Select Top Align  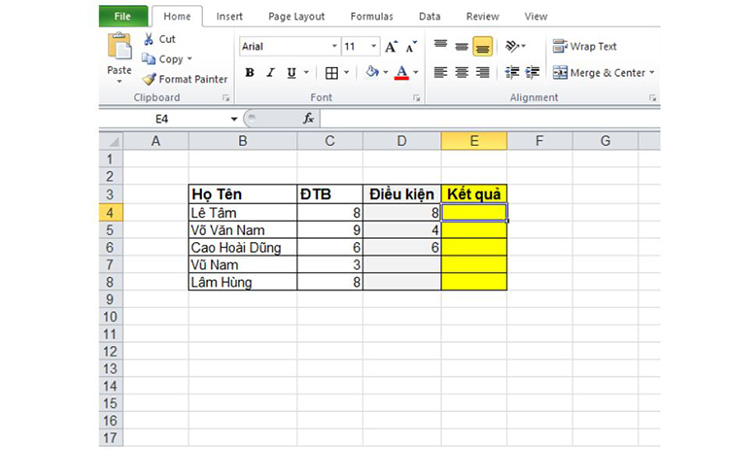tap(441, 46)
